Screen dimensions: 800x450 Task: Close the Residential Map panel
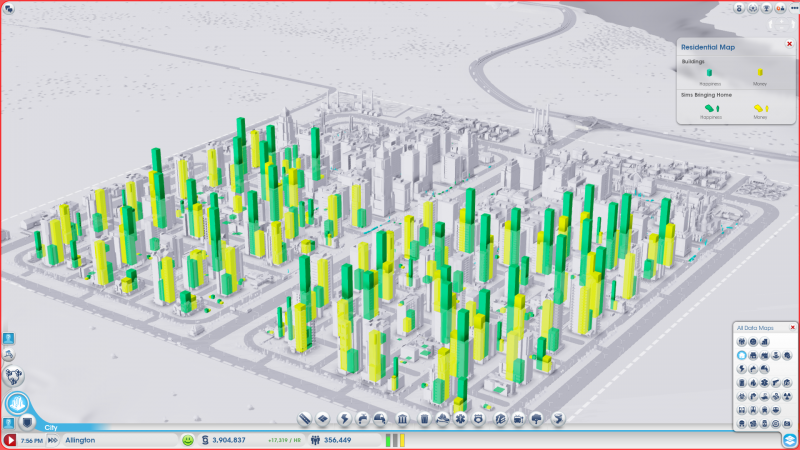pyautogui.click(x=789, y=44)
